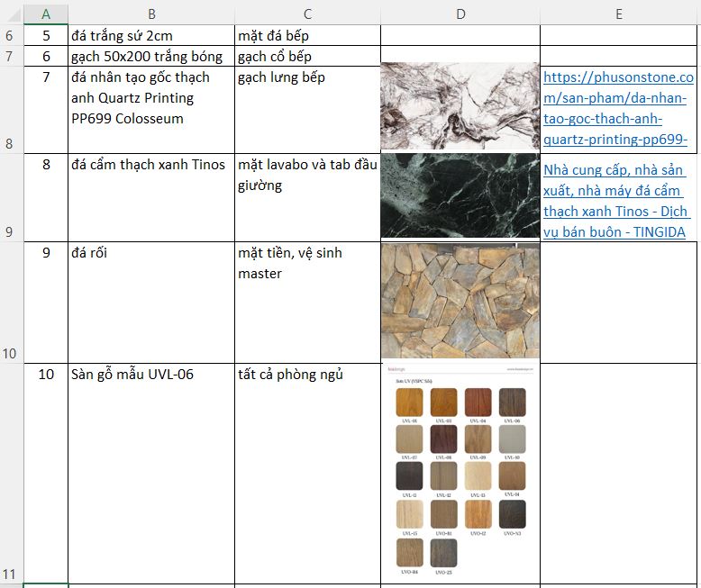Select column C header
The image size is (701, 588).
coord(307,13)
